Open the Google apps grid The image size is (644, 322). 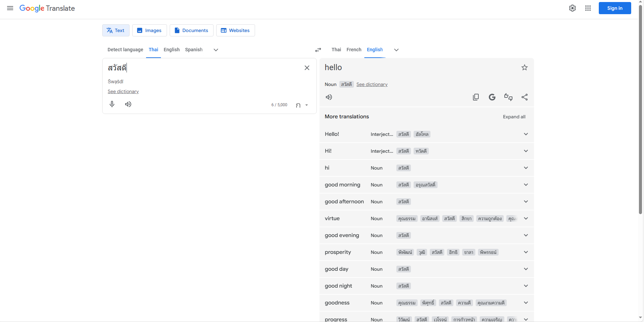[x=588, y=8]
